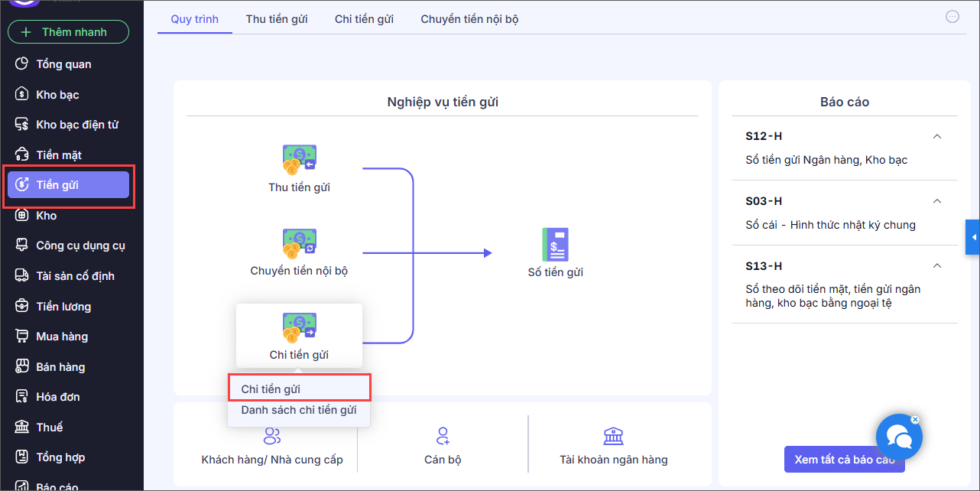Open the Mua hàng cart icon

pyautogui.click(x=22, y=337)
